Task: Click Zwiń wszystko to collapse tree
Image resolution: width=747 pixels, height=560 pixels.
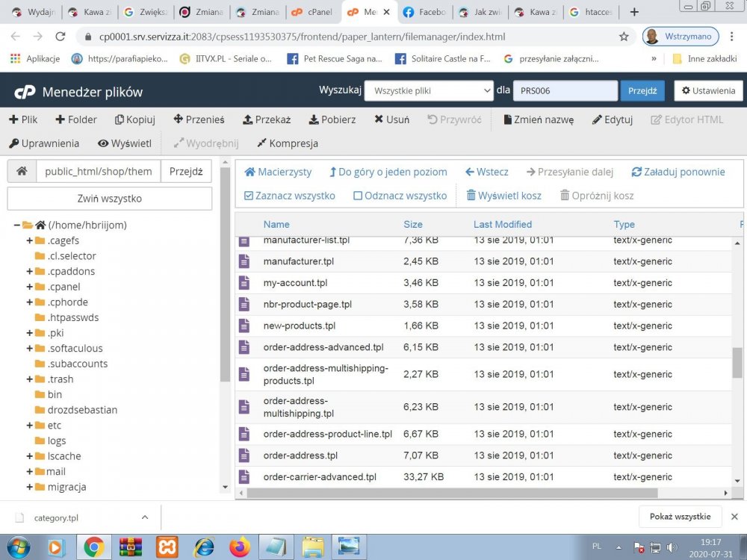Action: (110, 199)
